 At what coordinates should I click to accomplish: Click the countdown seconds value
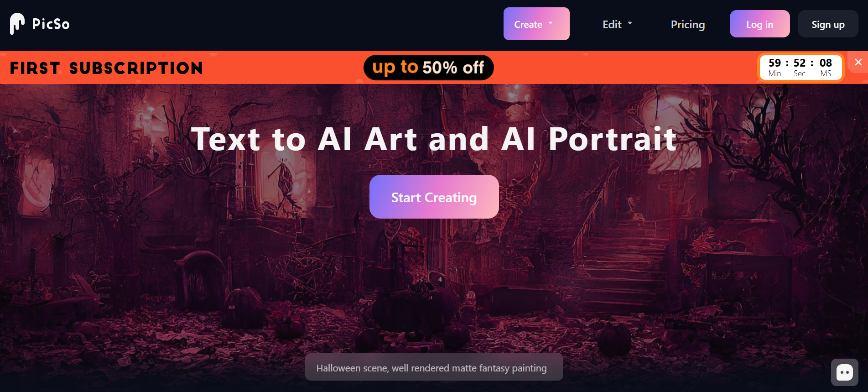(x=800, y=63)
